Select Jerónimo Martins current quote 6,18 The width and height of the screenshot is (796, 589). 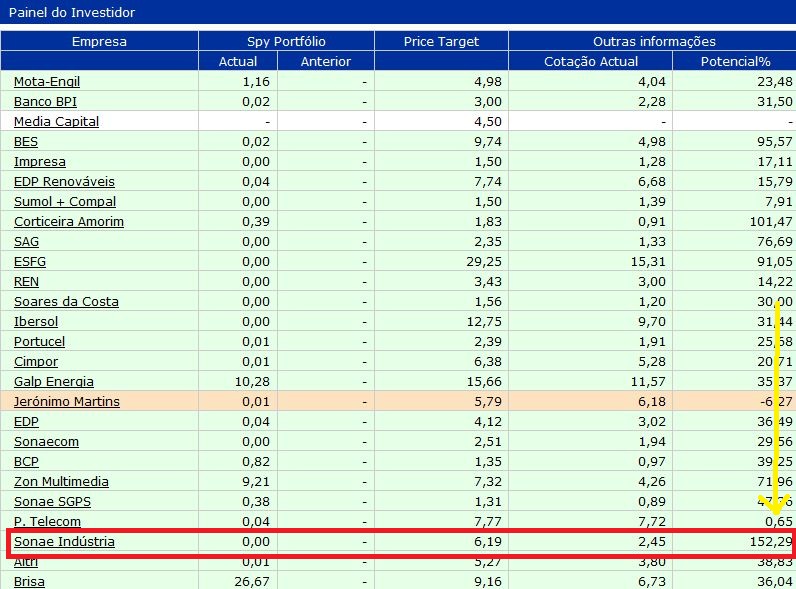pos(652,402)
